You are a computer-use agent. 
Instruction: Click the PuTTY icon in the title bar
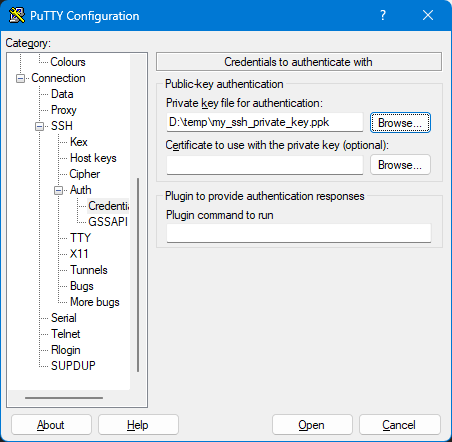tap(17, 15)
